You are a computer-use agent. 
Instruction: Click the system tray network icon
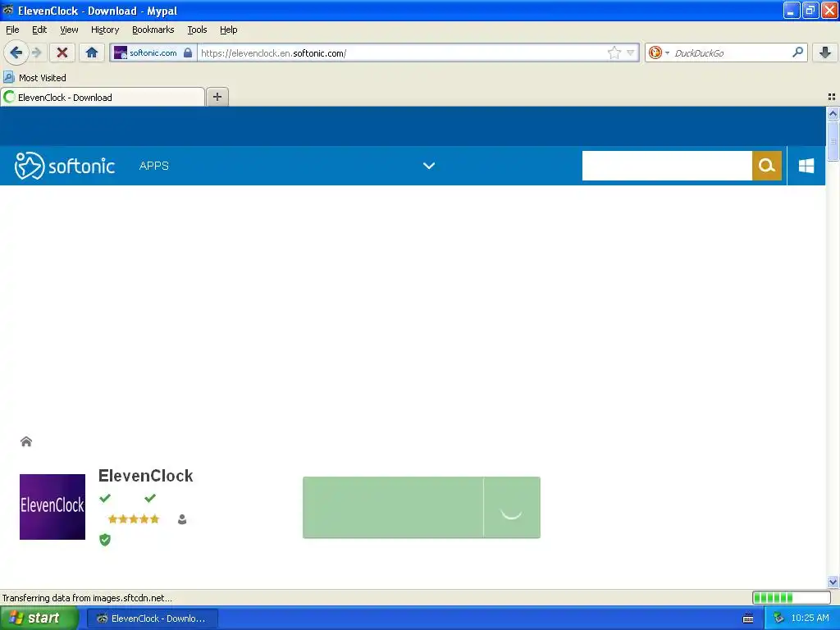coord(778,619)
